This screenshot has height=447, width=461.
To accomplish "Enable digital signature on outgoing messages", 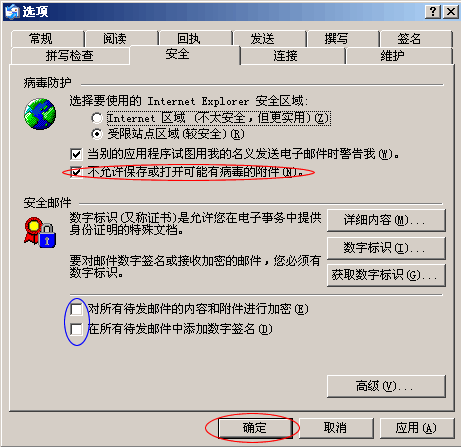I will (x=76, y=329).
